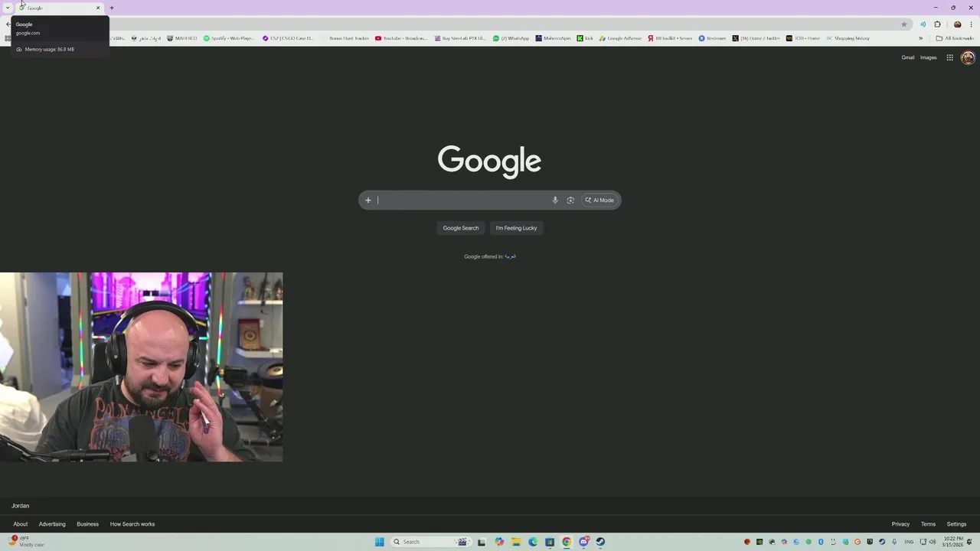The width and height of the screenshot is (980, 551).
Task: Open the All Bookmarks folder
Action: 955,38
